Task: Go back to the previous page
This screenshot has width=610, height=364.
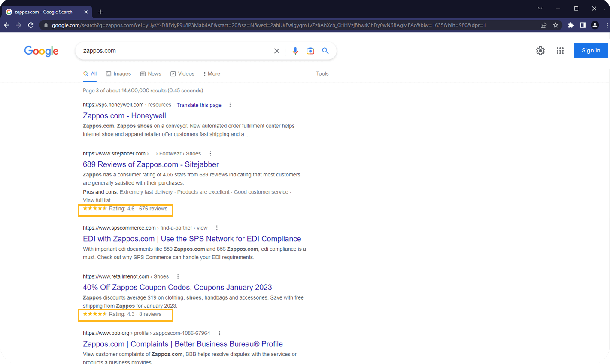Action: pos(7,25)
